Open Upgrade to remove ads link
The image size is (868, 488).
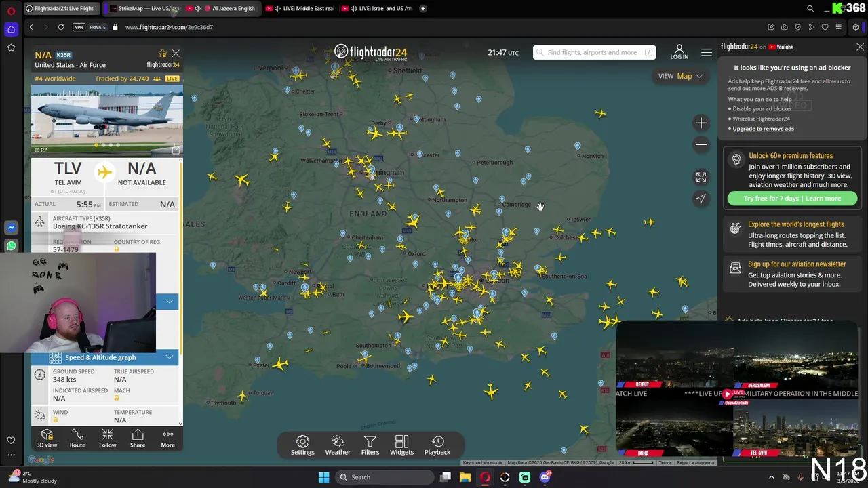click(x=763, y=129)
